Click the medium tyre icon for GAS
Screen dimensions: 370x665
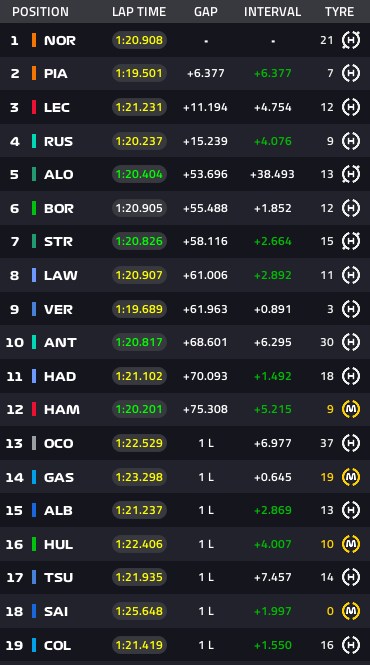tap(351, 477)
